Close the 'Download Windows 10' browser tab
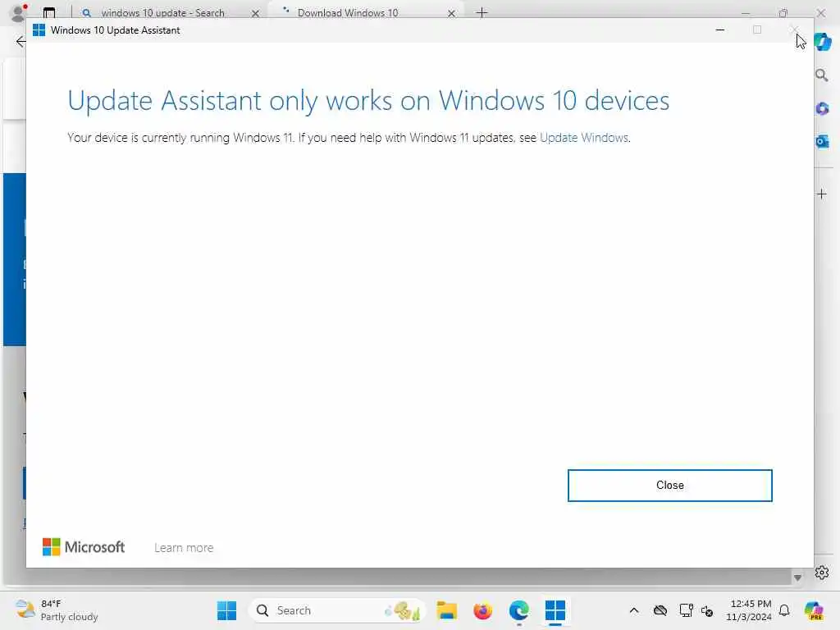Viewport: 840px width, 630px height. 452,13
